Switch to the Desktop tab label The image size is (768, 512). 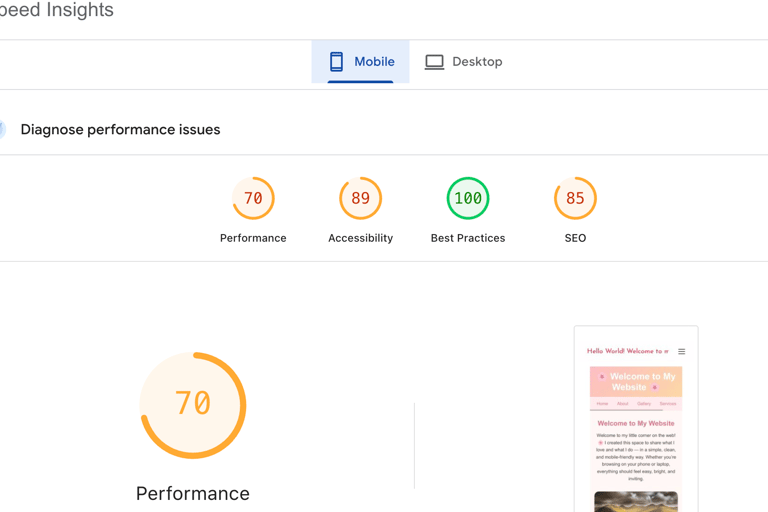pyautogui.click(x=477, y=62)
